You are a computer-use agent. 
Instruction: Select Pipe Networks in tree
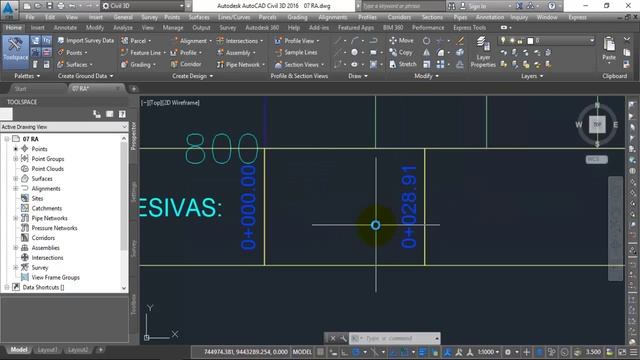pyautogui.click(x=49, y=218)
